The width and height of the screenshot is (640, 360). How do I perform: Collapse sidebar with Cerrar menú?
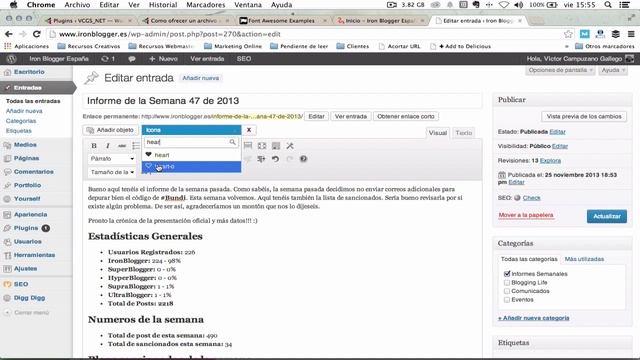[27, 312]
